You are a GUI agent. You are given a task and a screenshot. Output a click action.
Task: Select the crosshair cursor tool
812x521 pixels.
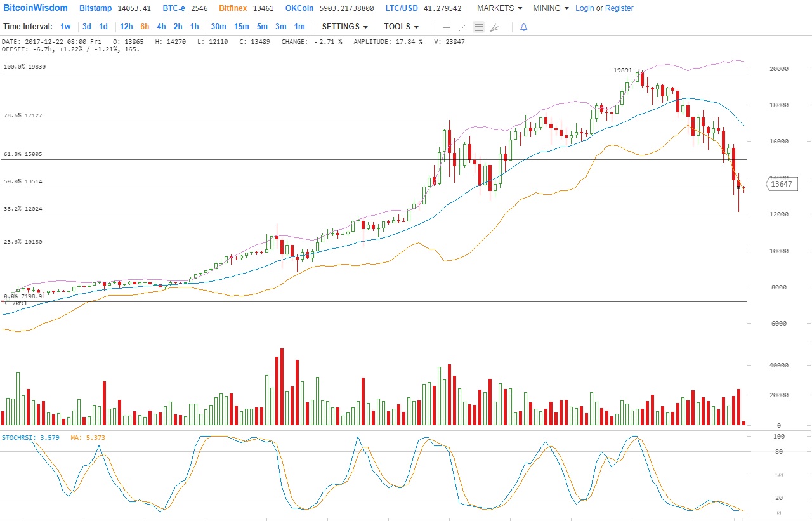447,27
